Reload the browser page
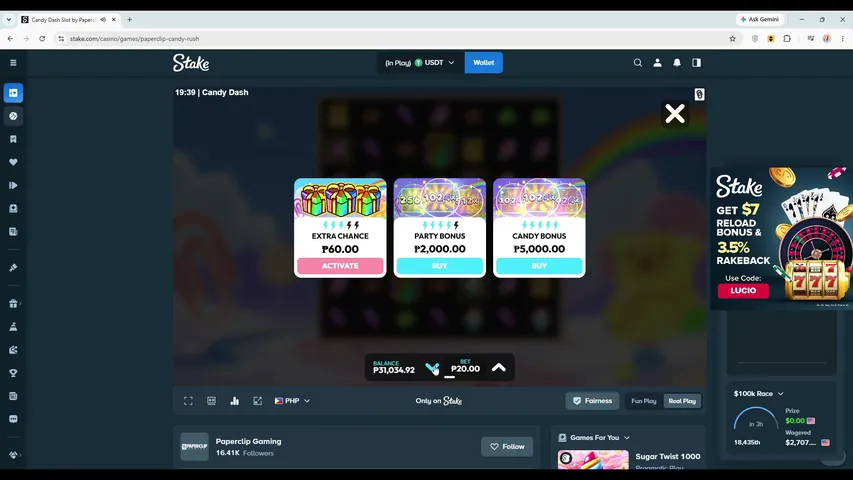853x480 pixels. click(42, 39)
